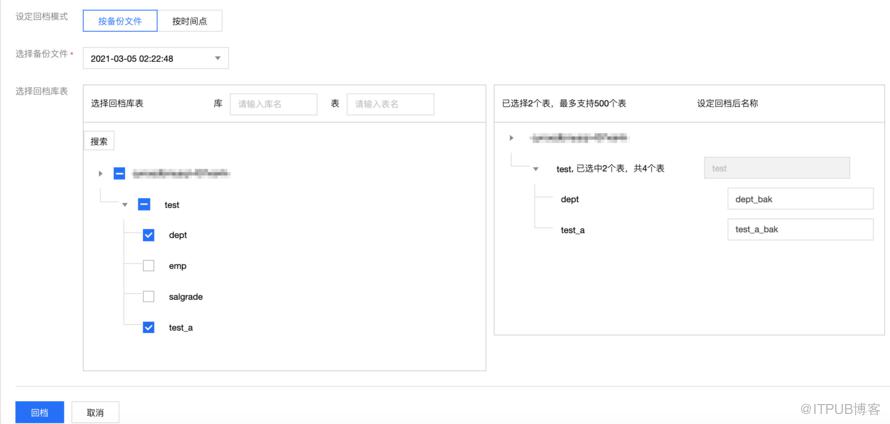
Task: Click the 搜索 button
Action: (x=99, y=141)
